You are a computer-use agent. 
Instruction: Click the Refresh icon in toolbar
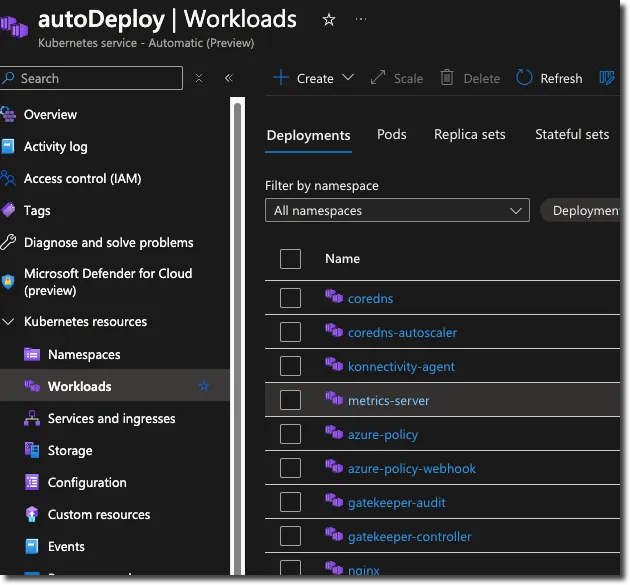click(524, 78)
